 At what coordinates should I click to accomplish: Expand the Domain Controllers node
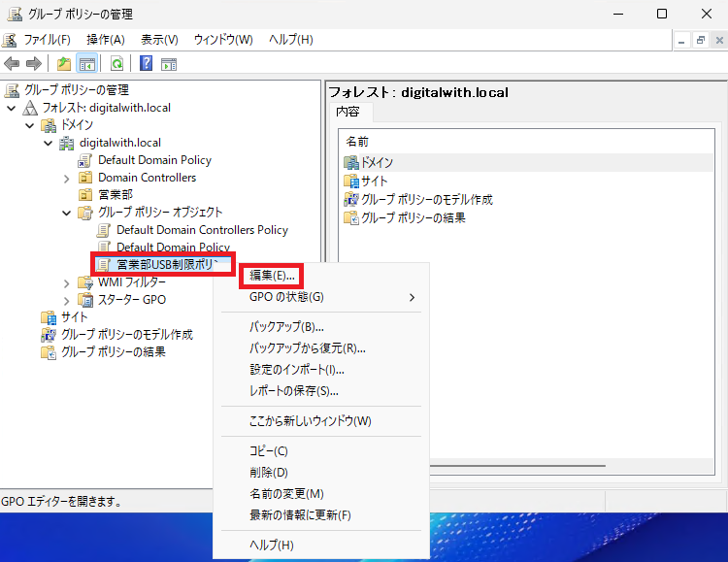66,179
